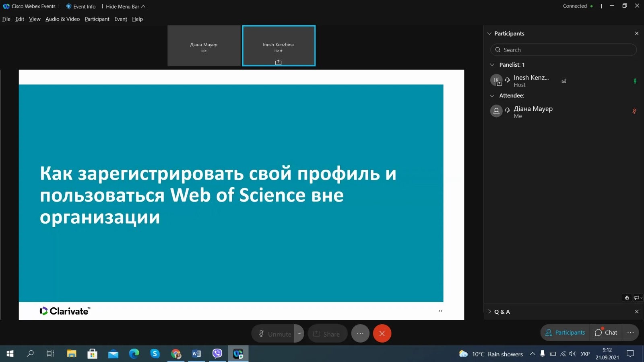Open Microsoft Store from the taskbar
This screenshot has width=644, height=362.
click(x=93, y=354)
